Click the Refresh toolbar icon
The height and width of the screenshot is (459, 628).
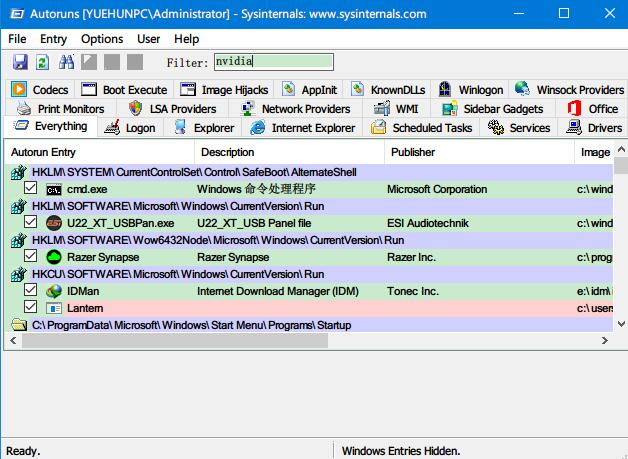(42, 62)
